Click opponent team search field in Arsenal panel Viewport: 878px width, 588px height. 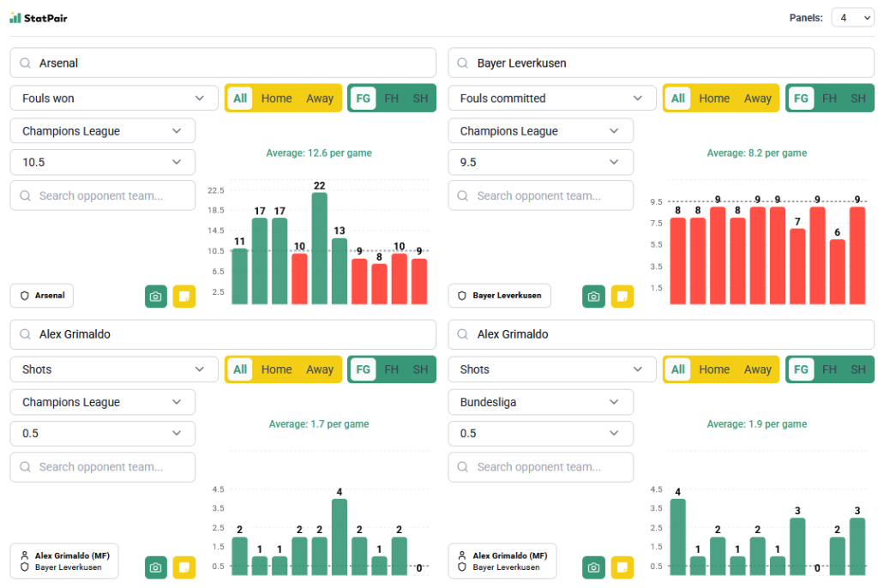click(x=103, y=195)
